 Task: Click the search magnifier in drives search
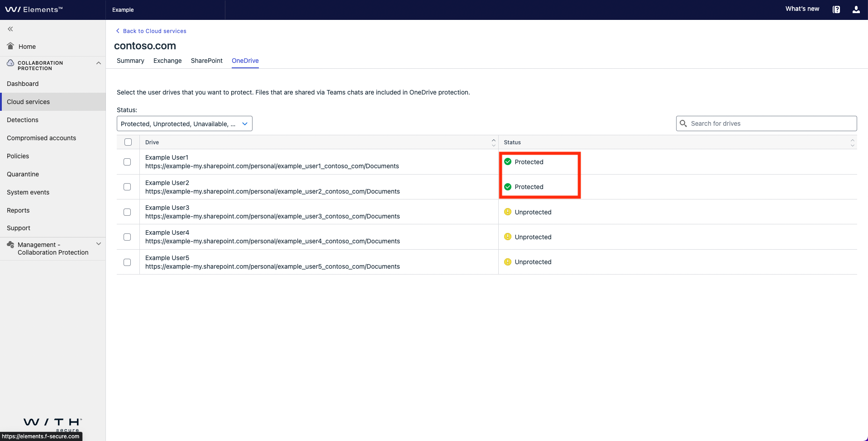click(x=683, y=123)
